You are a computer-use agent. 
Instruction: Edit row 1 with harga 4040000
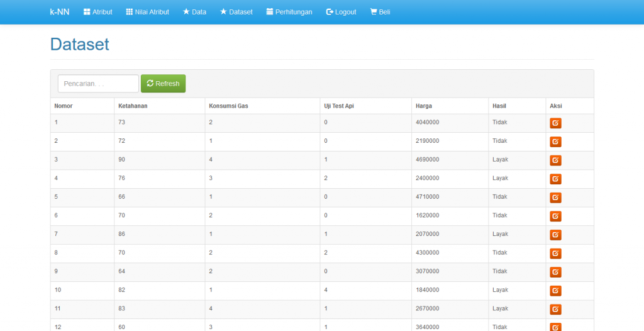click(x=555, y=123)
